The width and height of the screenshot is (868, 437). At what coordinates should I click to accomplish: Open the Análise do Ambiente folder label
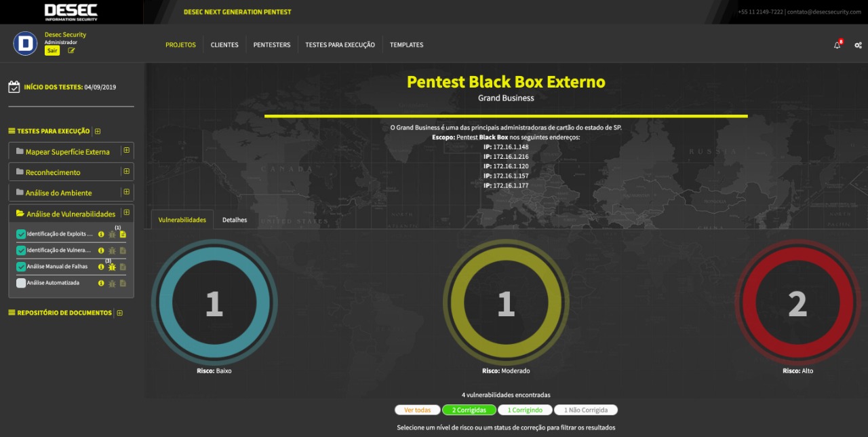coord(58,193)
